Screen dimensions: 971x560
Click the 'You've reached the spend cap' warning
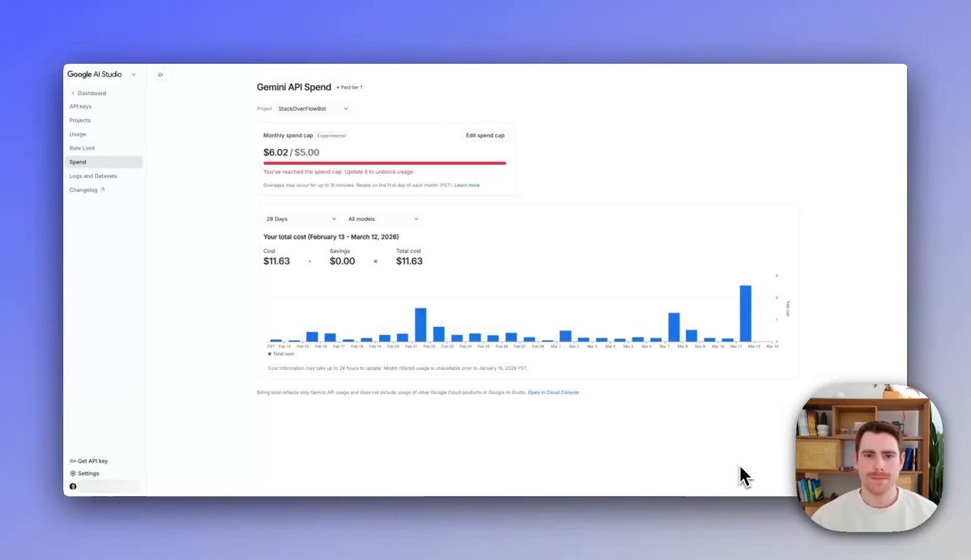[x=339, y=172]
